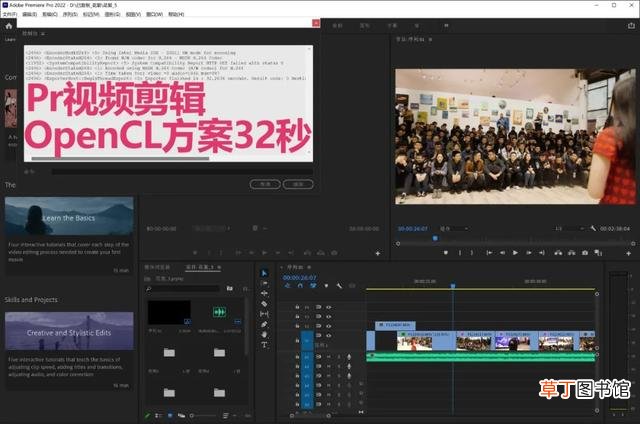Switch to the 媒体浏览器 tab
This screenshot has width=640, height=424.
[x=157, y=267]
